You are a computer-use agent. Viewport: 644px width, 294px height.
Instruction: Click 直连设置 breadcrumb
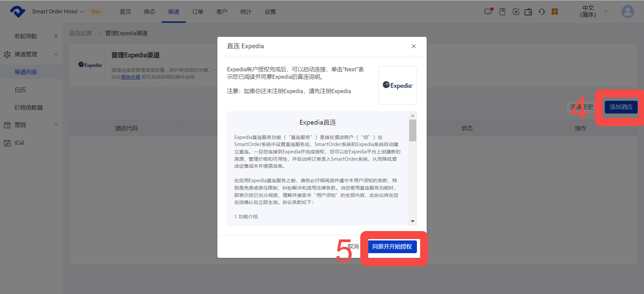[80, 33]
